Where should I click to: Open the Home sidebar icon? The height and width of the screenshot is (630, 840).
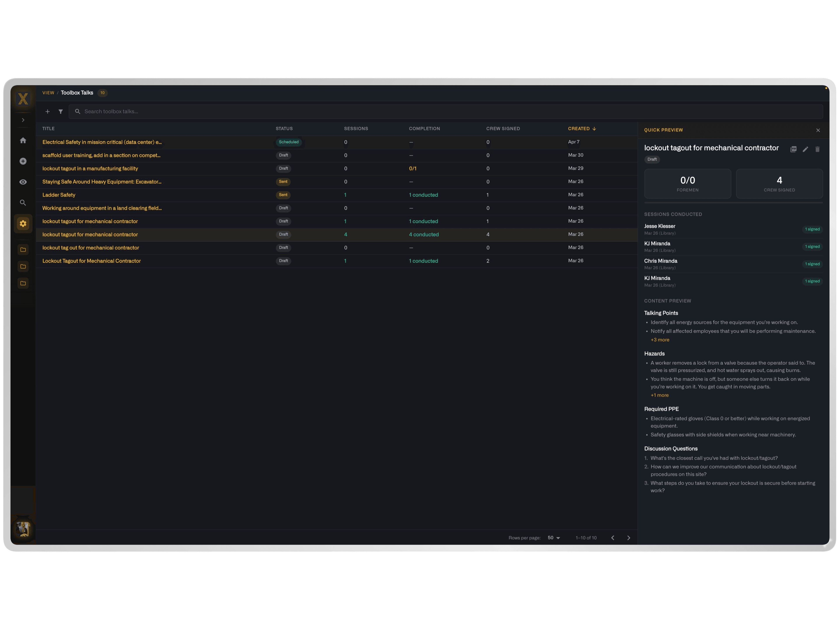click(x=23, y=140)
